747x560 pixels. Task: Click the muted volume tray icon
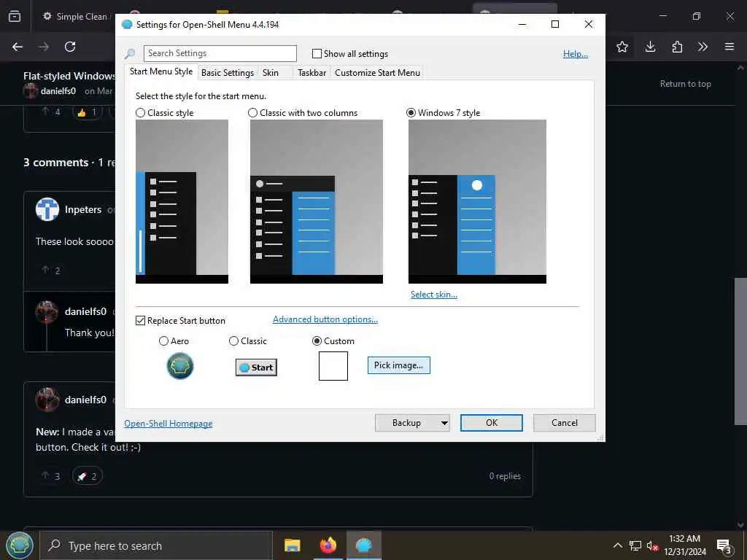(652, 545)
